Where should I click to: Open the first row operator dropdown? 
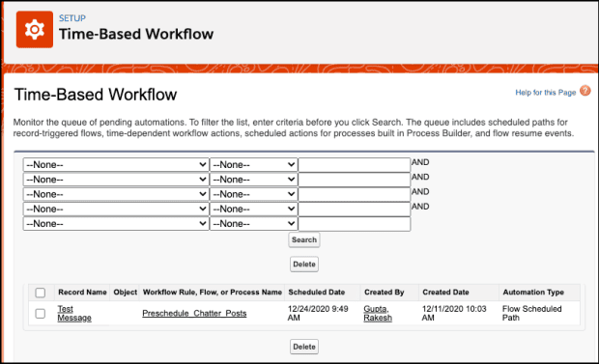[x=254, y=165]
